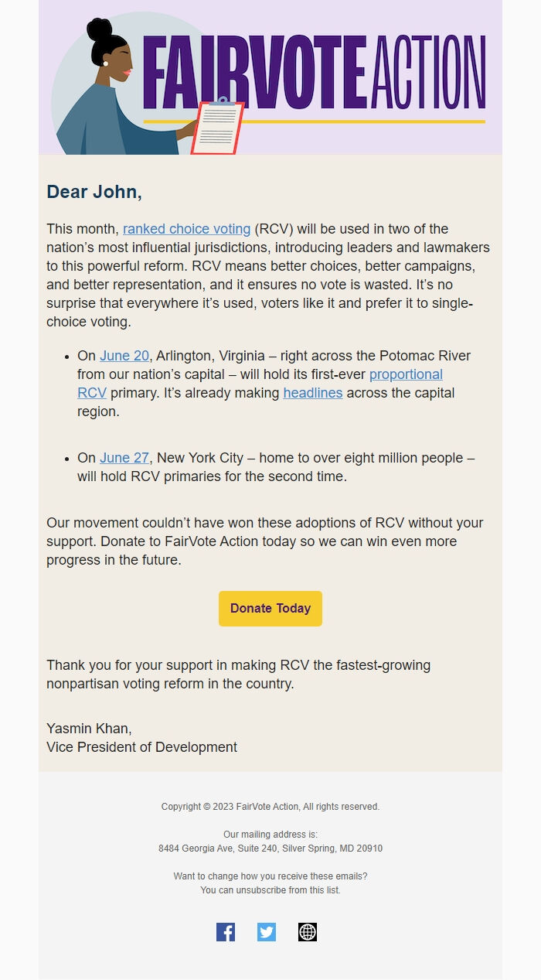Click the 'headlines' hyperlink

313,393
